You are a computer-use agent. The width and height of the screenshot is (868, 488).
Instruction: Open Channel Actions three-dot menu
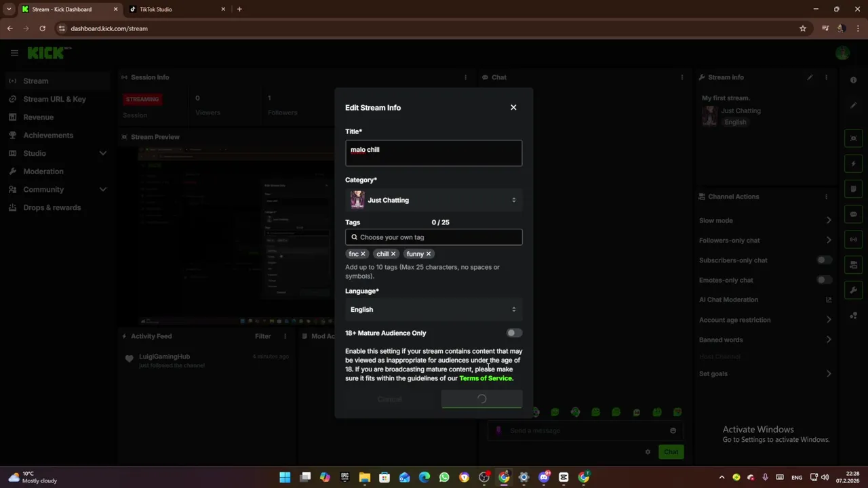tap(826, 197)
